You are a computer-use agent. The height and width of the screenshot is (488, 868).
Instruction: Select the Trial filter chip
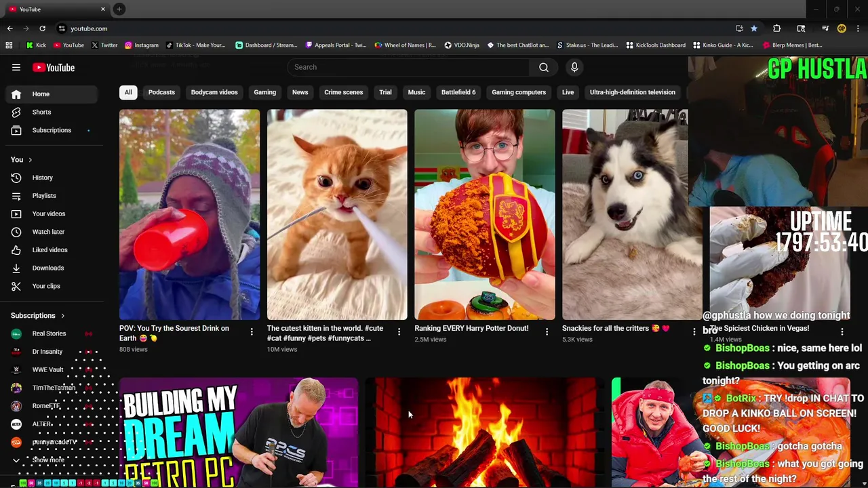click(x=385, y=92)
